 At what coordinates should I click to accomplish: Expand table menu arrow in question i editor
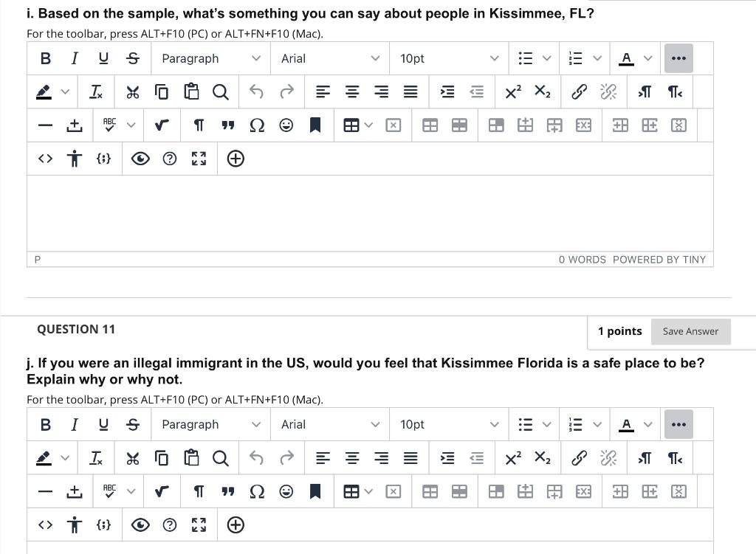click(369, 125)
